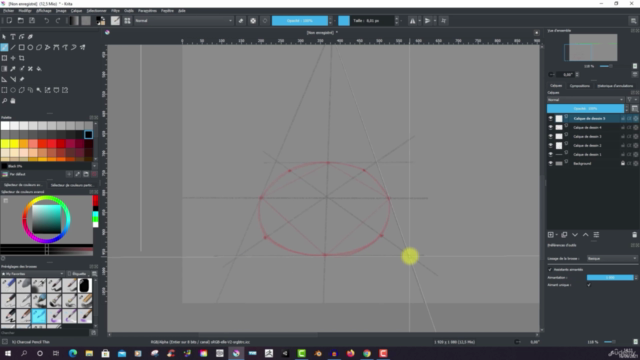
Task: Delete the selected layer with trash icon
Action: tap(634, 235)
